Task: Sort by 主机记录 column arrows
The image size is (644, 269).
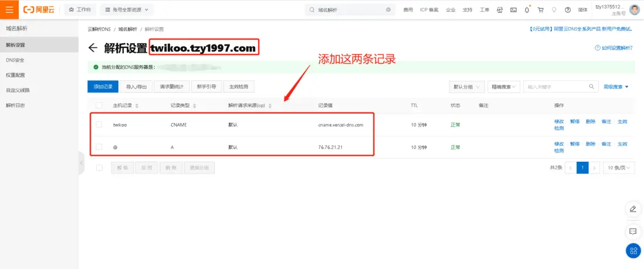Action: [137, 105]
